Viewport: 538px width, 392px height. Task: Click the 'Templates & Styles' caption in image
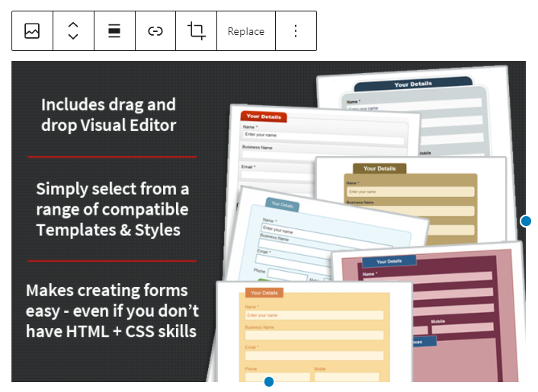(108, 229)
